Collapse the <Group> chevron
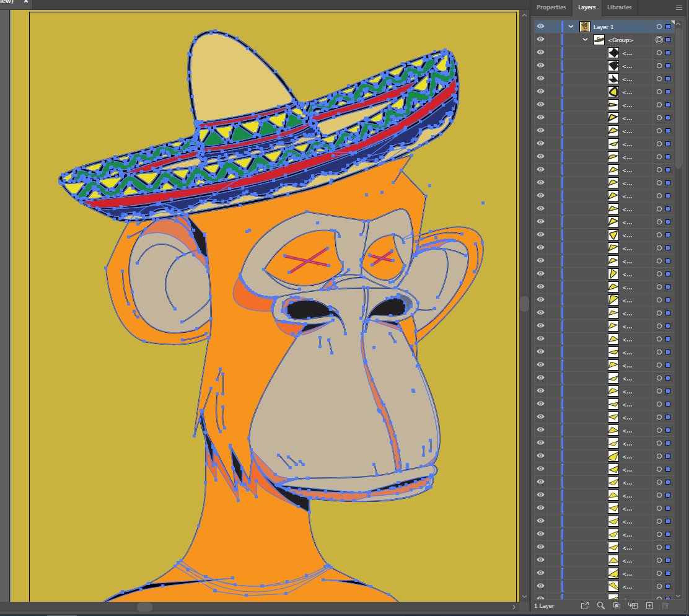This screenshot has height=616, width=689. point(586,40)
